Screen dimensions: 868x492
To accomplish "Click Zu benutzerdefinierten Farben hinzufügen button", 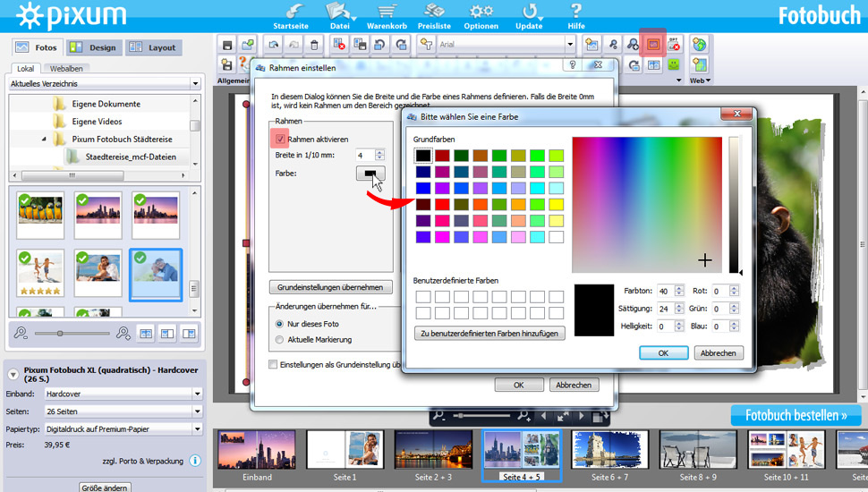I will (489, 333).
